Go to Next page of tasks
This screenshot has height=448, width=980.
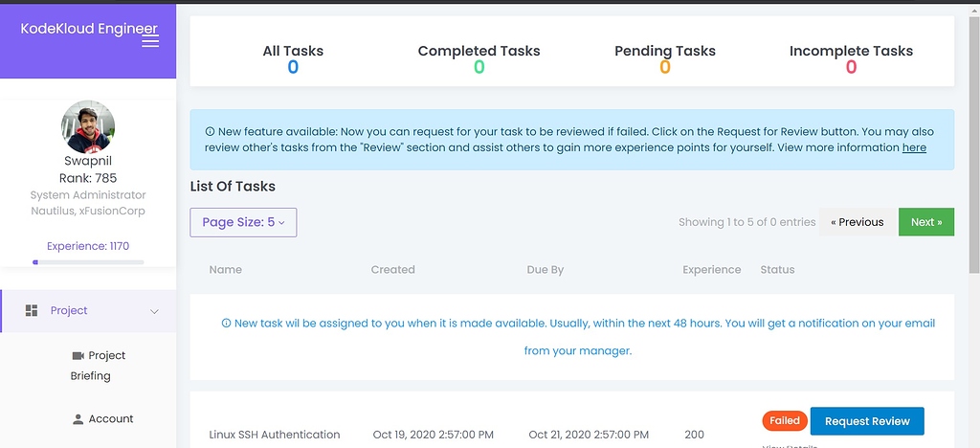(925, 222)
